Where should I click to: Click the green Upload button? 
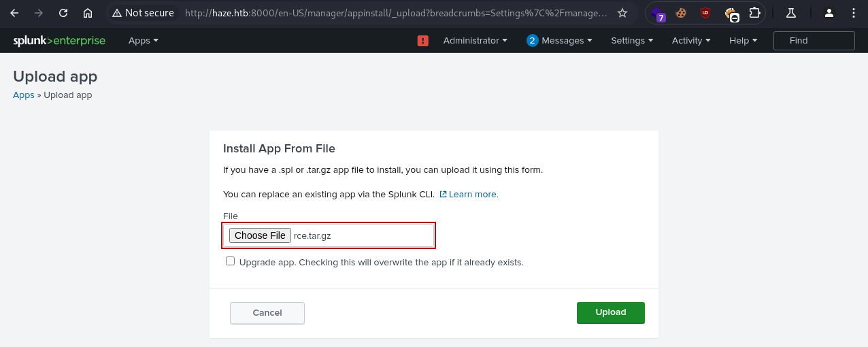point(610,312)
